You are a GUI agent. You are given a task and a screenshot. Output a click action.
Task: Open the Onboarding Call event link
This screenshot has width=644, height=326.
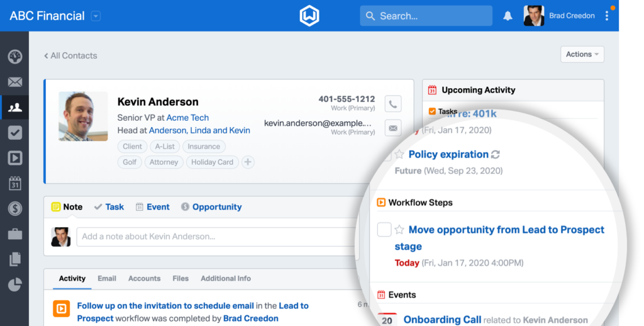(x=442, y=320)
